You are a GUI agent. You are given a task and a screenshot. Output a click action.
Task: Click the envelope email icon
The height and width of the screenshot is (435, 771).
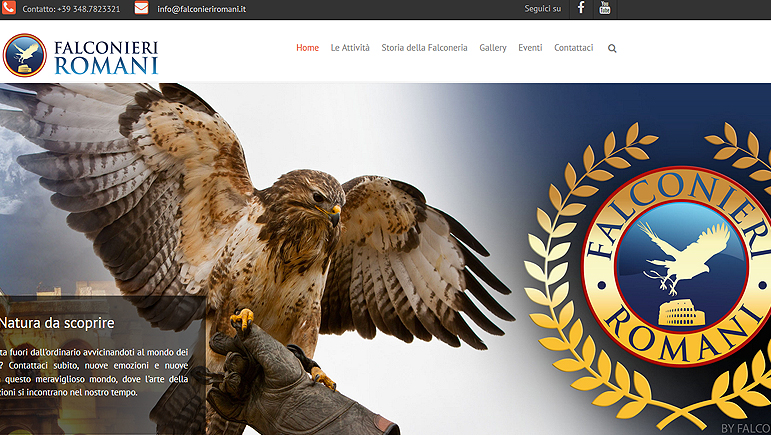(x=141, y=9)
